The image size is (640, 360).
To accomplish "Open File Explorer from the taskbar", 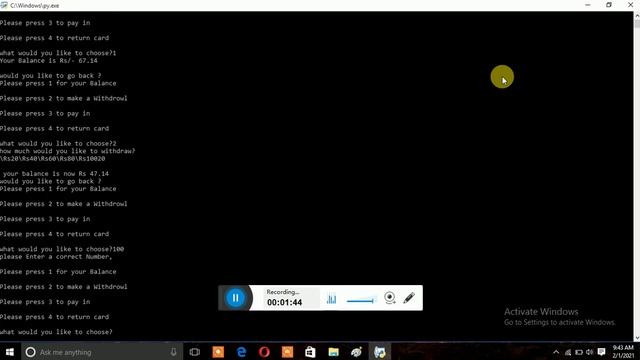I will tap(333, 352).
